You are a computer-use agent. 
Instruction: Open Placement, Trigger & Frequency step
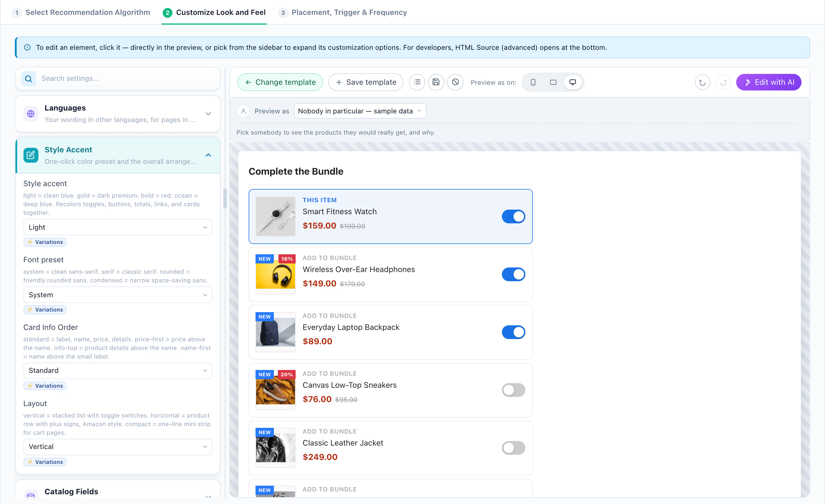[x=343, y=12]
